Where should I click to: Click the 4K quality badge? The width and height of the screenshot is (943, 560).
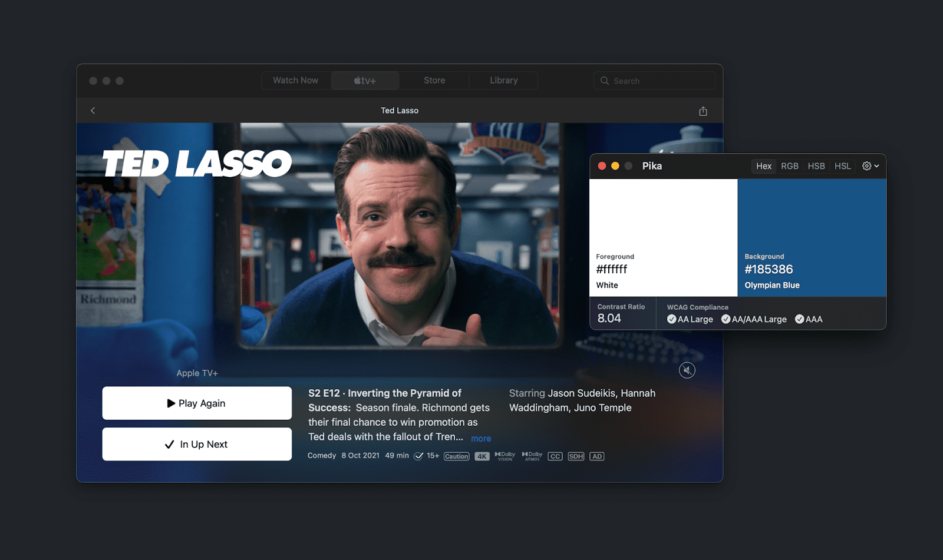tap(482, 456)
